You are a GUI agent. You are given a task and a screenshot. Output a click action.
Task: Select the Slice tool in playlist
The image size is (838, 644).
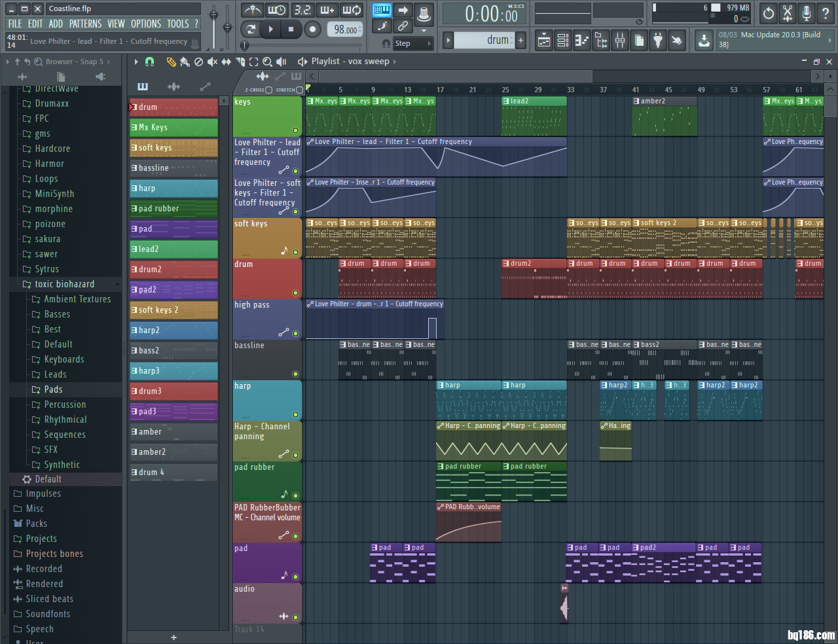pos(240,62)
